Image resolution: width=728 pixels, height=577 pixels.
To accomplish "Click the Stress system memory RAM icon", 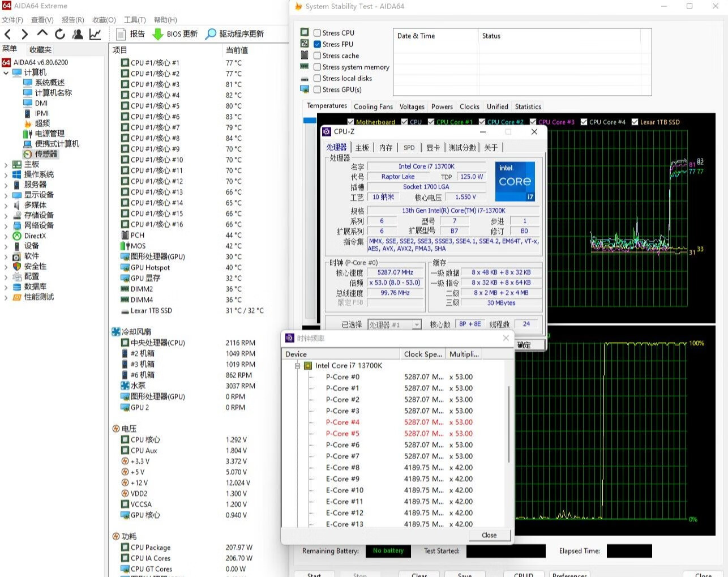I will (305, 67).
